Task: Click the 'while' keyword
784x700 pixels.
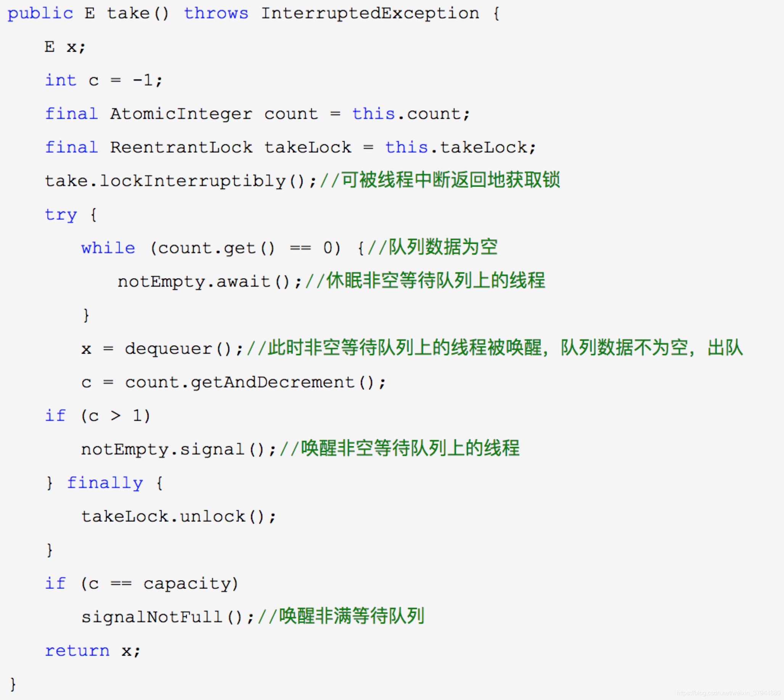Action: click(x=108, y=248)
